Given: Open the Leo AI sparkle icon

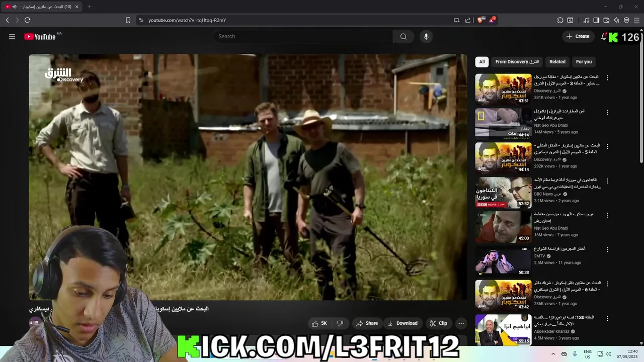Looking at the screenshot, I should (x=616, y=20).
